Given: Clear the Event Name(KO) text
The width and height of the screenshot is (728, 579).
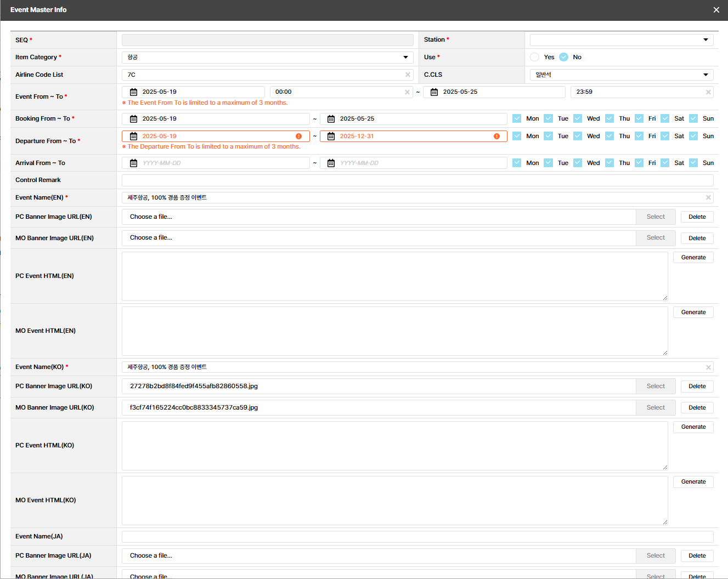Looking at the screenshot, I should (x=708, y=367).
